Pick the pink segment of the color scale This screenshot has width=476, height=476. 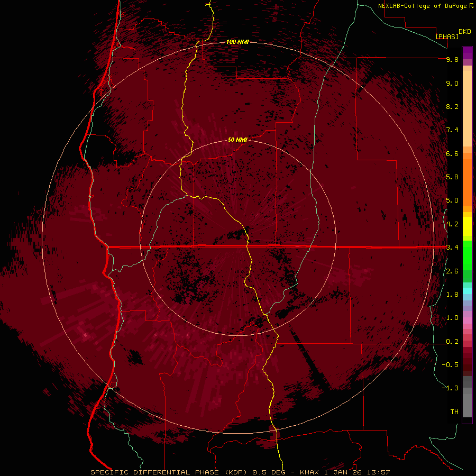467,321
